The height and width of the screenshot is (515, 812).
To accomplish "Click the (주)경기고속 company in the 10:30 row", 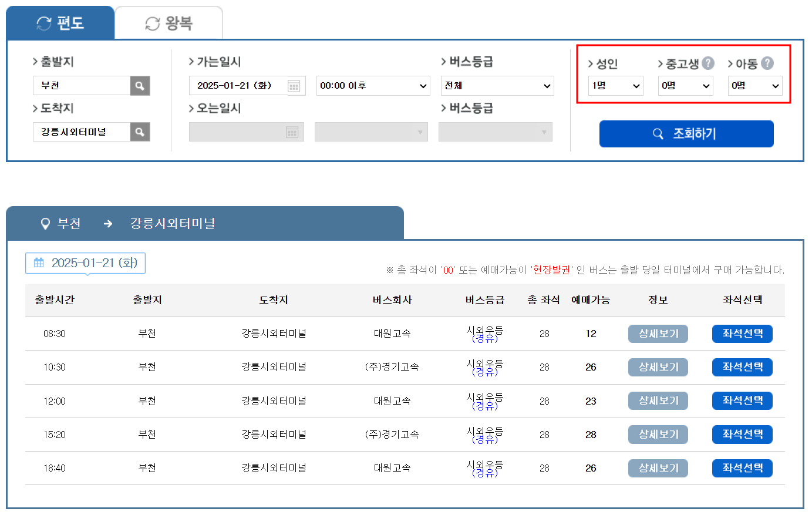I will point(392,367).
